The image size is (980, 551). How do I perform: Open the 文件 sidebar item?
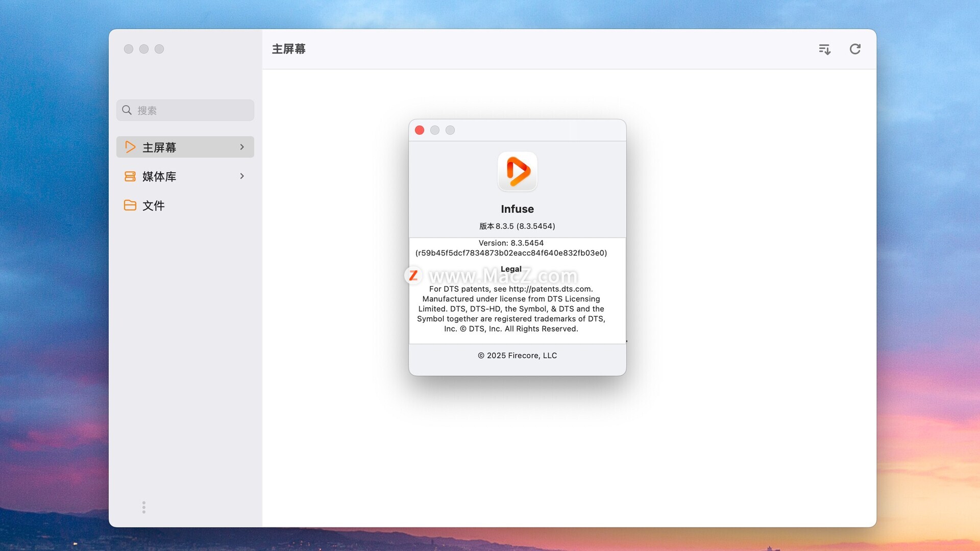click(154, 206)
